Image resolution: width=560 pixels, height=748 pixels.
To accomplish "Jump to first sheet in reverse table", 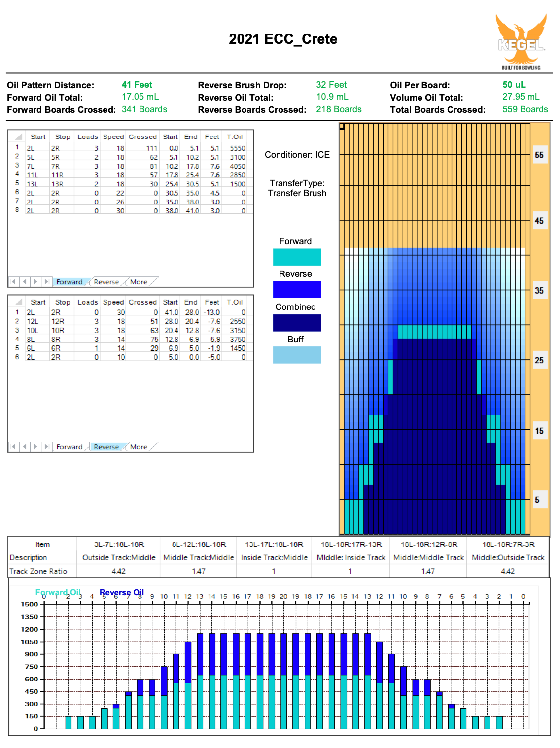I will [13, 447].
